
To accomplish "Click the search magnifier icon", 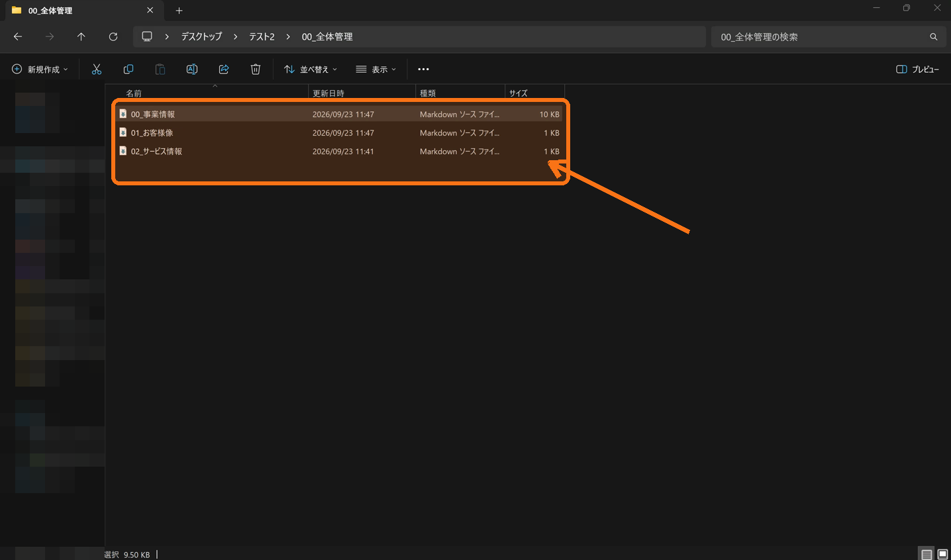I will [x=934, y=37].
